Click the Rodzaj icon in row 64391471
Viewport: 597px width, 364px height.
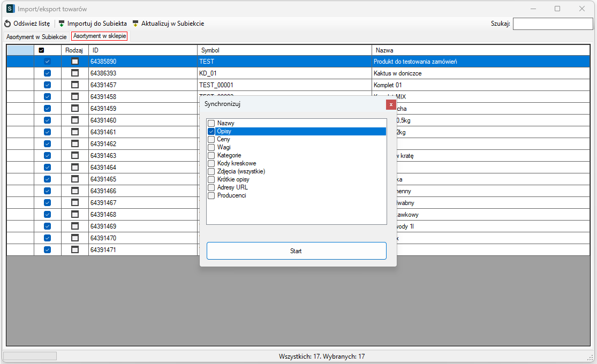tap(75, 250)
